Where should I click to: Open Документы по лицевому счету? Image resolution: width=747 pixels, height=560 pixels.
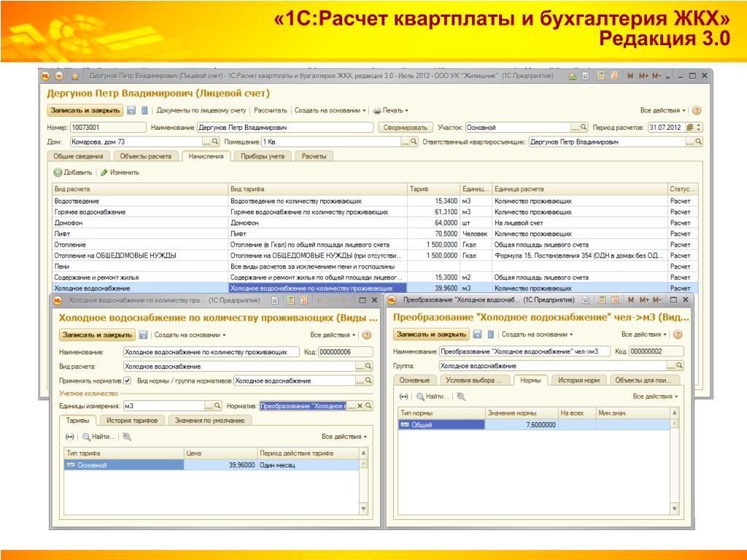point(201,111)
